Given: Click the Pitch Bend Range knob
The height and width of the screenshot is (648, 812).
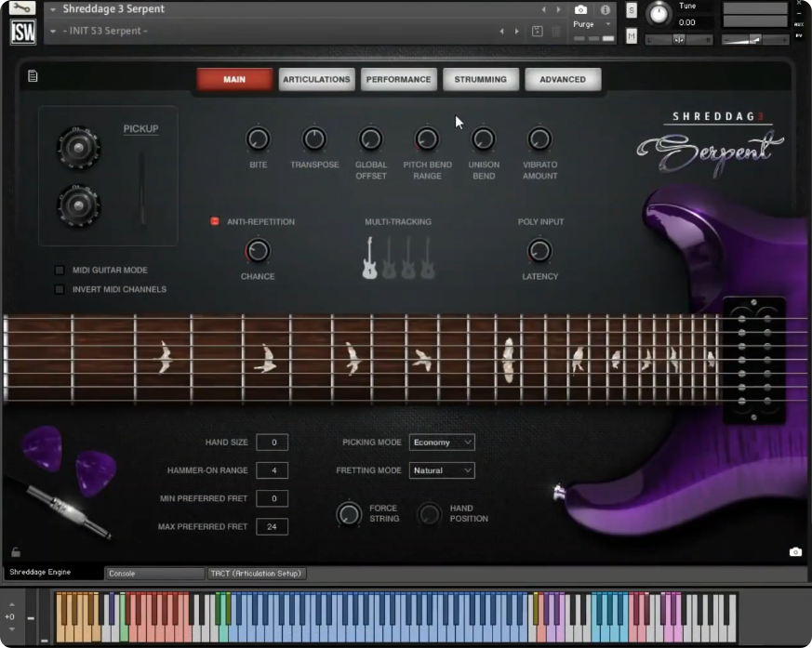Looking at the screenshot, I should click(427, 139).
